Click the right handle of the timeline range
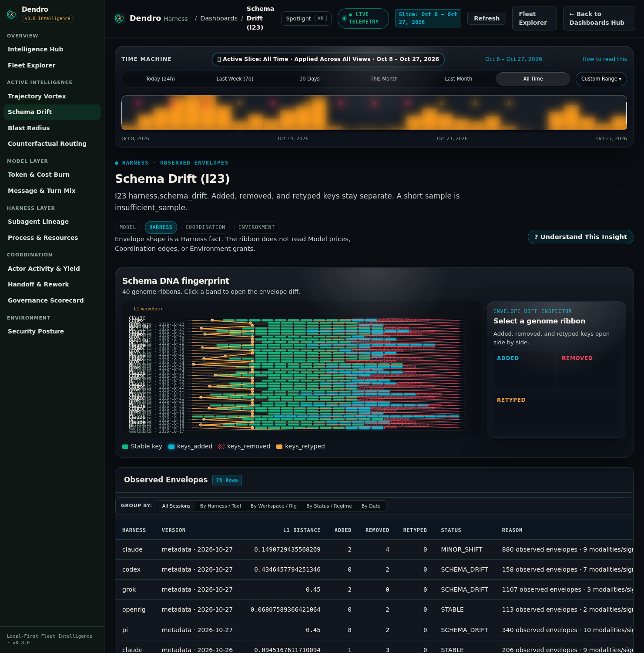Screen dimensions: 644x653 point(626,113)
